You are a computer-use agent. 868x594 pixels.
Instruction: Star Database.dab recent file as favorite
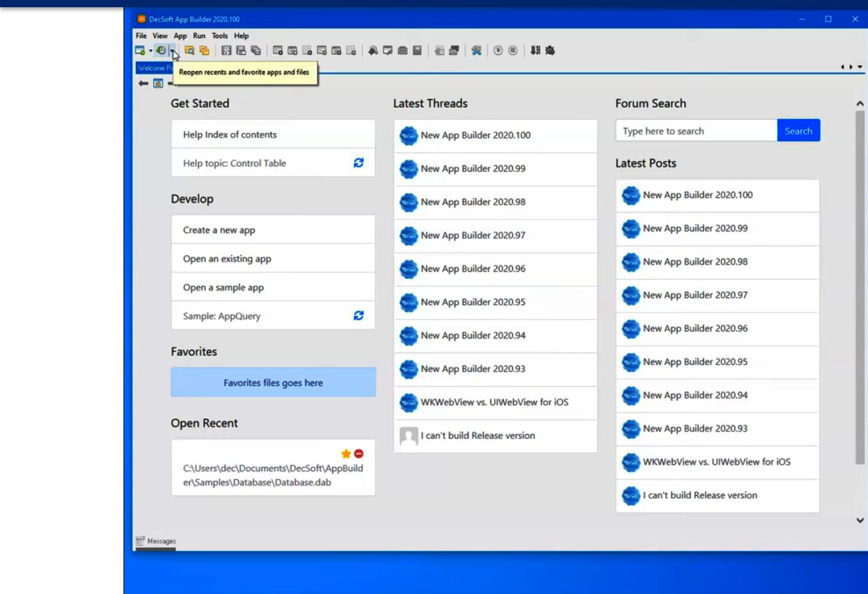[x=346, y=454]
